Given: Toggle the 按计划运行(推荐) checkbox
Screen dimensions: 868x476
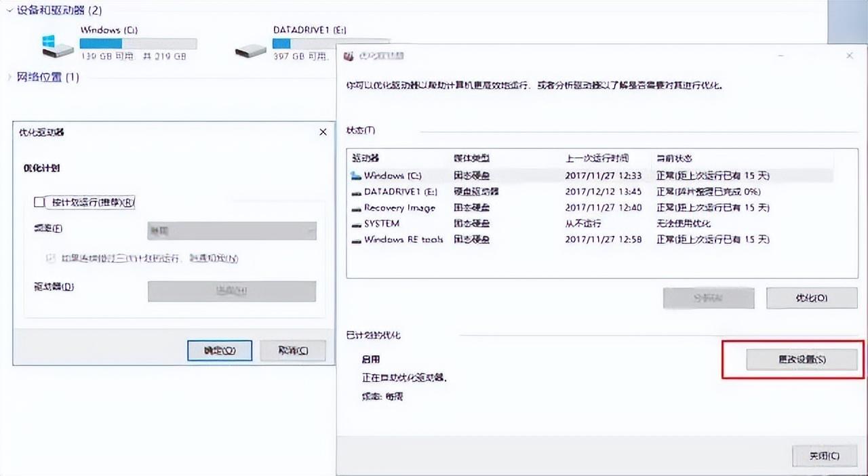Looking at the screenshot, I should click(39, 202).
